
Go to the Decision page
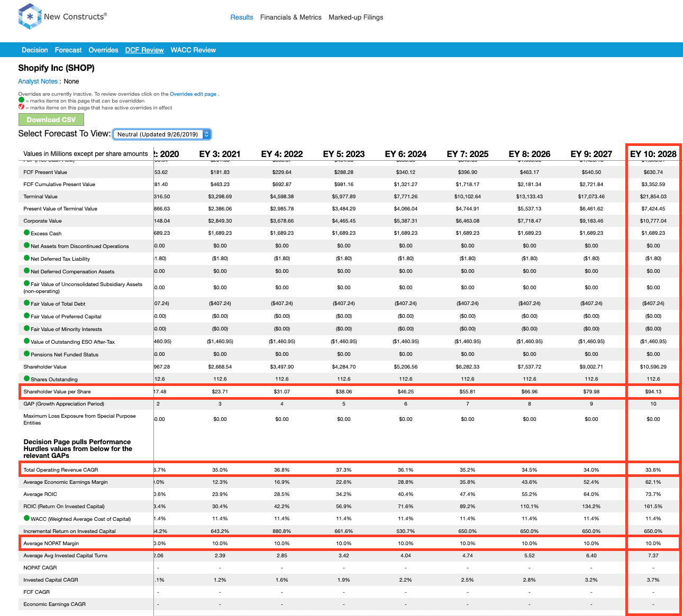click(x=35, y=50)
